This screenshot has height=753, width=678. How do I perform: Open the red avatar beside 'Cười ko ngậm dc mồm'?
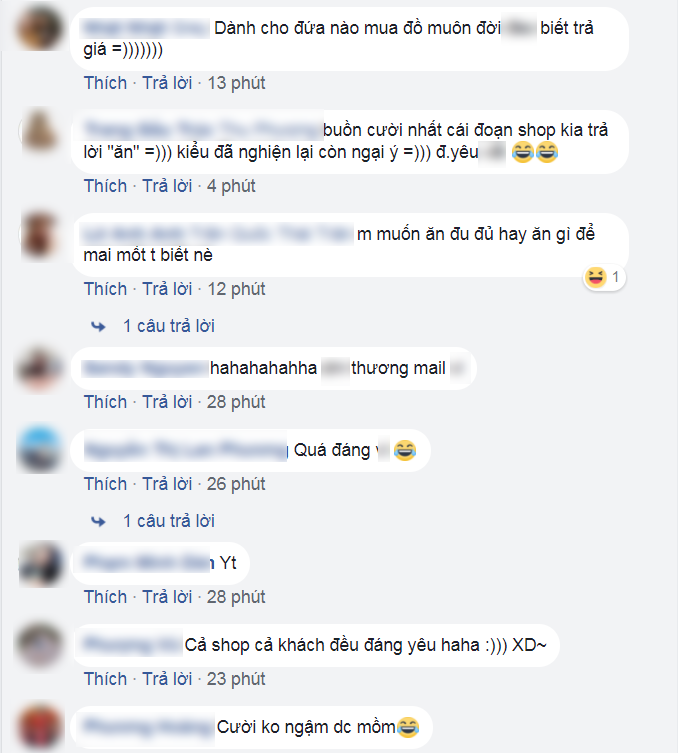point(40,727)
